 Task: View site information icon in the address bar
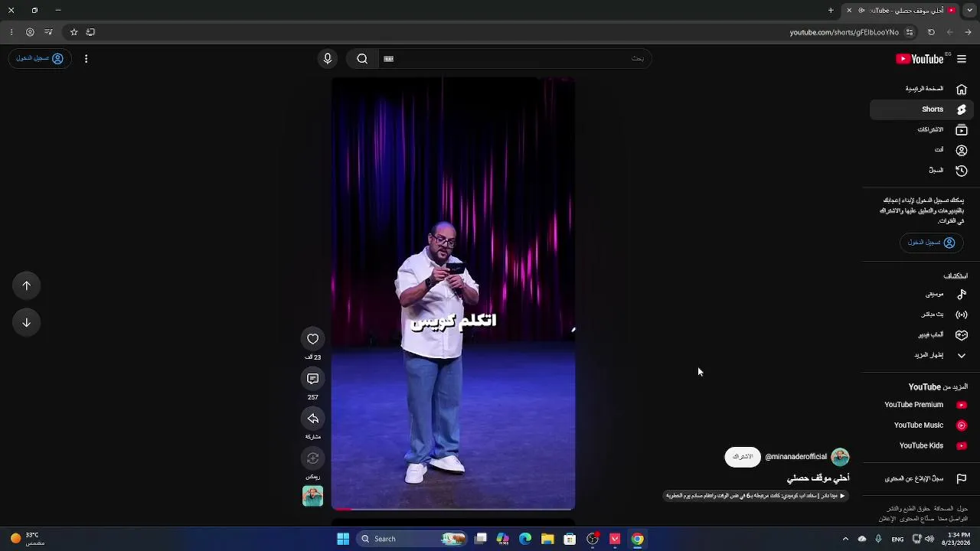tap(910, 32)
